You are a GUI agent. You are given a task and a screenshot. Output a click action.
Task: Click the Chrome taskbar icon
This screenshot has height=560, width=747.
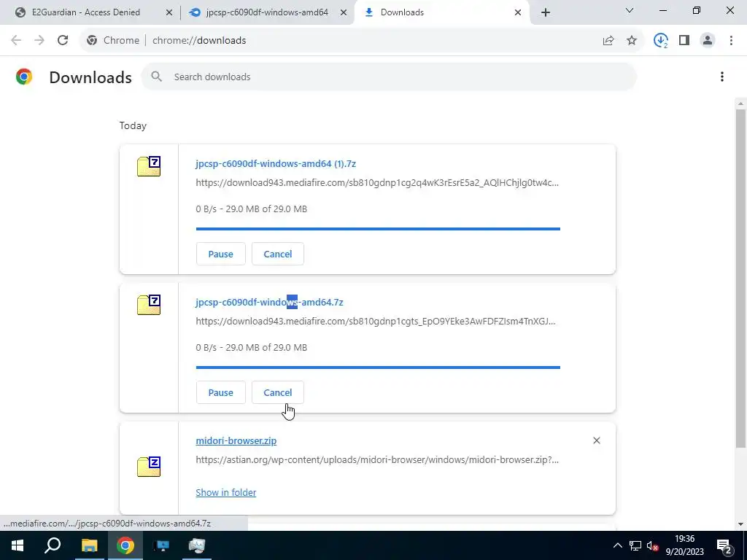pos(125,545)
